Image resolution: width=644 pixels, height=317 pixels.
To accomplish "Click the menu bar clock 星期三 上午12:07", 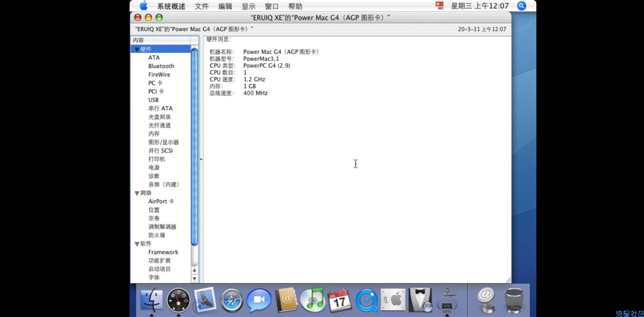I will [480, 6].
